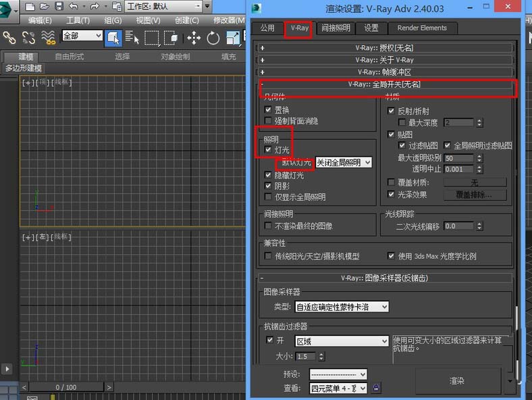Open the antialiasing filter 区域 dropdown

[x=342, y=341]
